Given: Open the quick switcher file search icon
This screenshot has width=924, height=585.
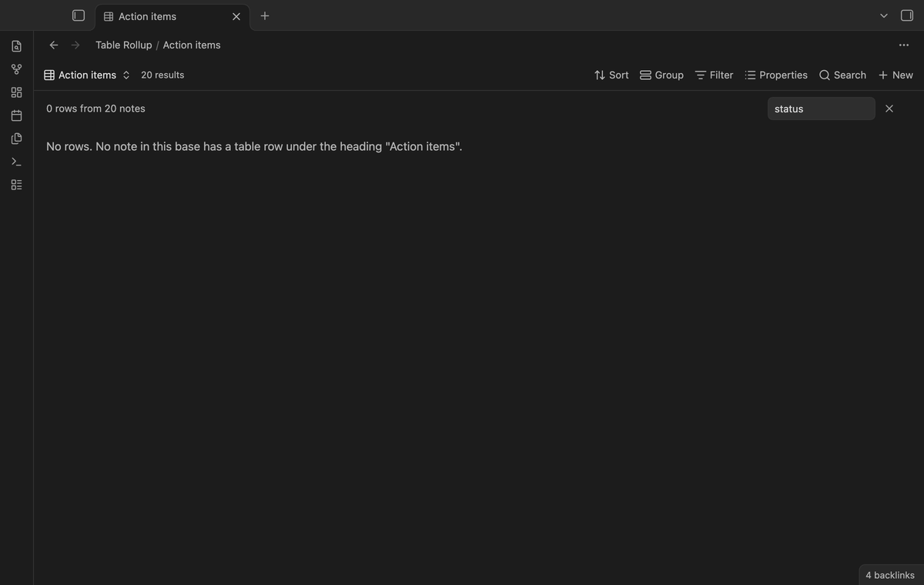Looking at the screenshot, I should coord(16,46).
